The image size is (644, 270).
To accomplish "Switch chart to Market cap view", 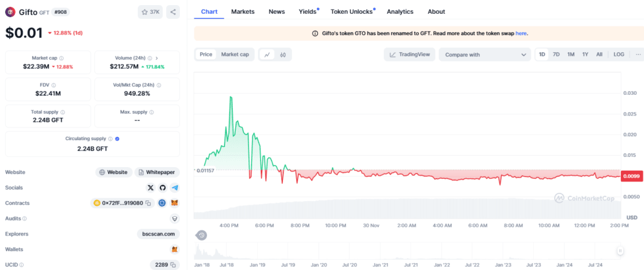I will pyautogui.click(x=235, y=54).
